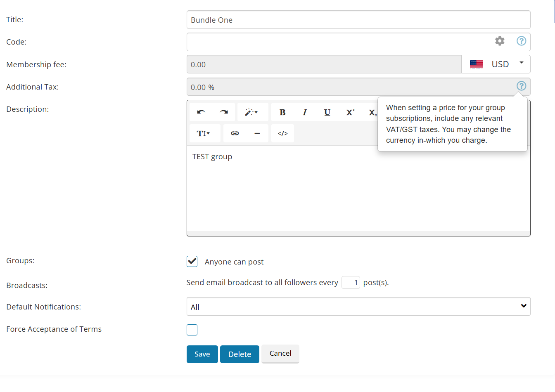The width and height of the screenshot is (555, 392).
Task: Uncheck the Anyone can post checkbox
Action: 192,261
